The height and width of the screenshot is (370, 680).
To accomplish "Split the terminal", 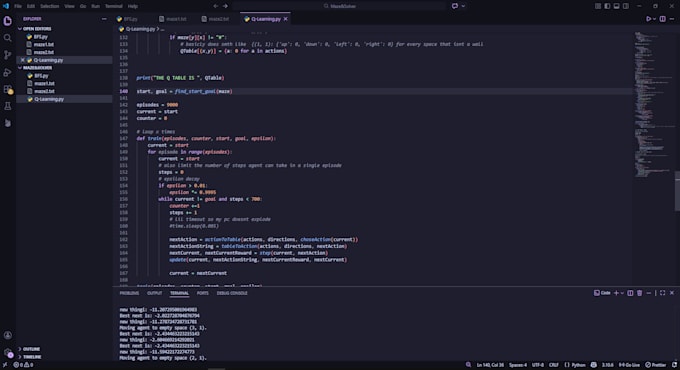I will (630, 293).
